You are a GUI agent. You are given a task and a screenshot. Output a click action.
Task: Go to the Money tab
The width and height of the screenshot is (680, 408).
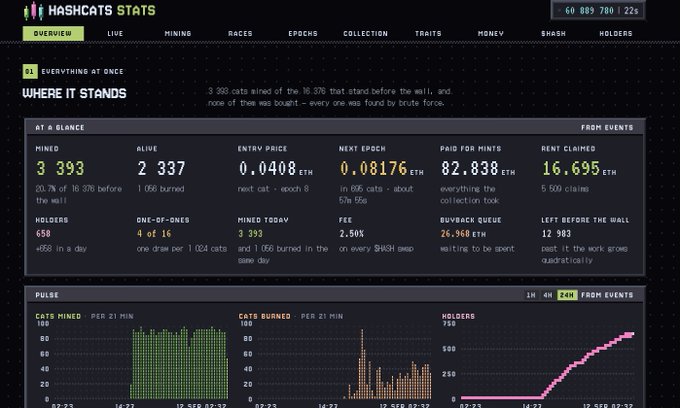(491, 33)
